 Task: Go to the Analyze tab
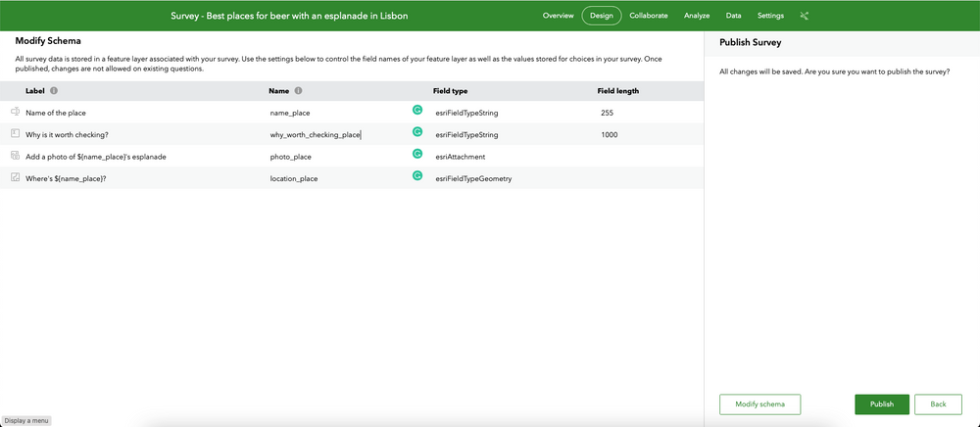click(697, 16)
